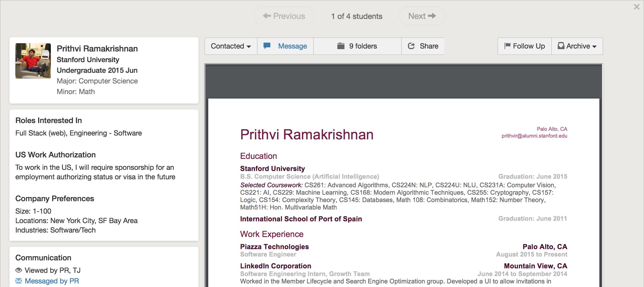Open the Contacted status dropdown

click(x=231, y=46)
